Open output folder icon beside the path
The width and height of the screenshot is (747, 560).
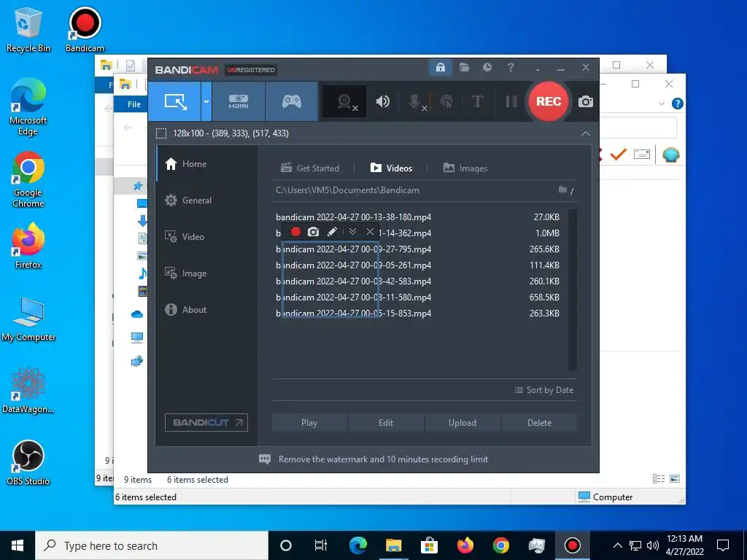(562, 190)
